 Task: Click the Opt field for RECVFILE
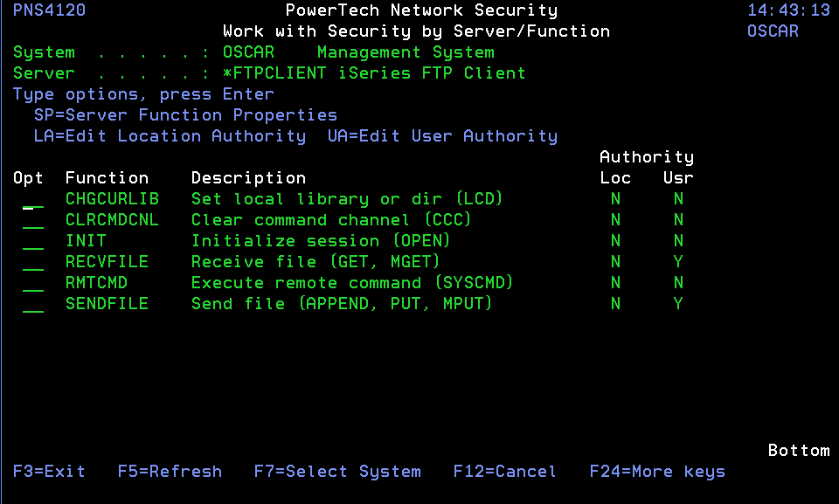tap(33, 263)
